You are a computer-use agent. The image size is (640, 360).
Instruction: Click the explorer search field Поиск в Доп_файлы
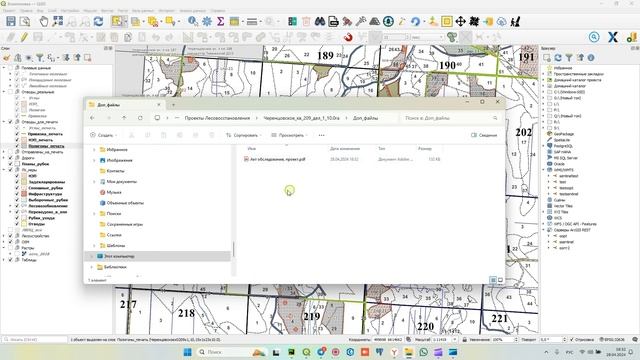click(450, 118)
